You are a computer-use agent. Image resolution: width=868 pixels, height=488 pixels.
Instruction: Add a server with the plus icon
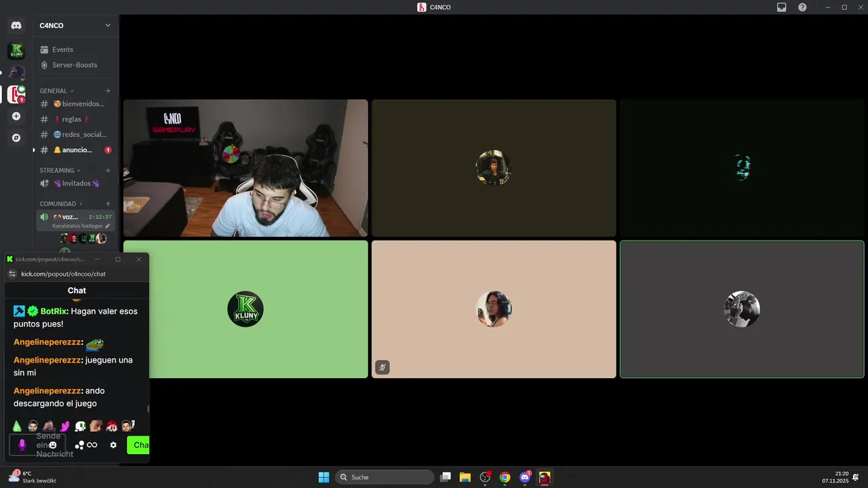(x=16, y=116)
